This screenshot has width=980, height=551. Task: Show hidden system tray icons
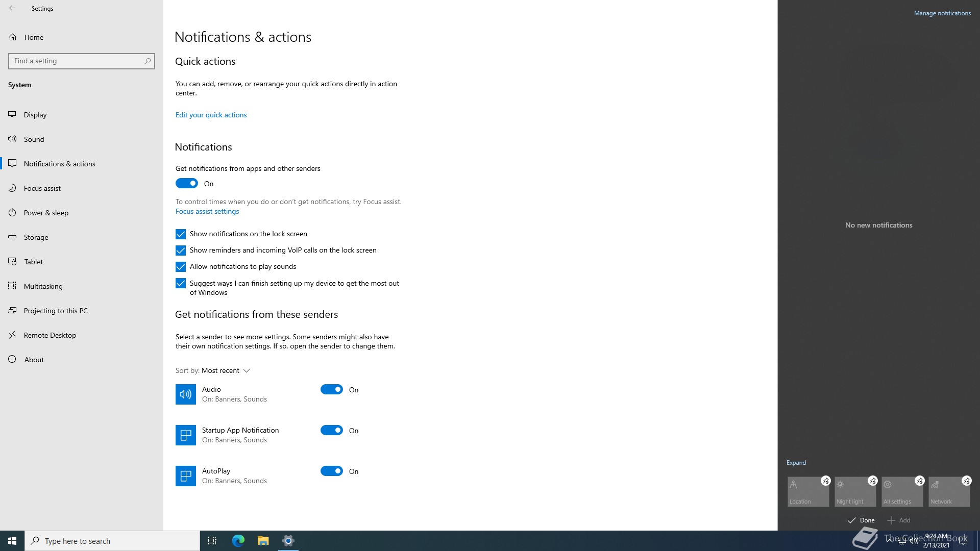point(890,540)
